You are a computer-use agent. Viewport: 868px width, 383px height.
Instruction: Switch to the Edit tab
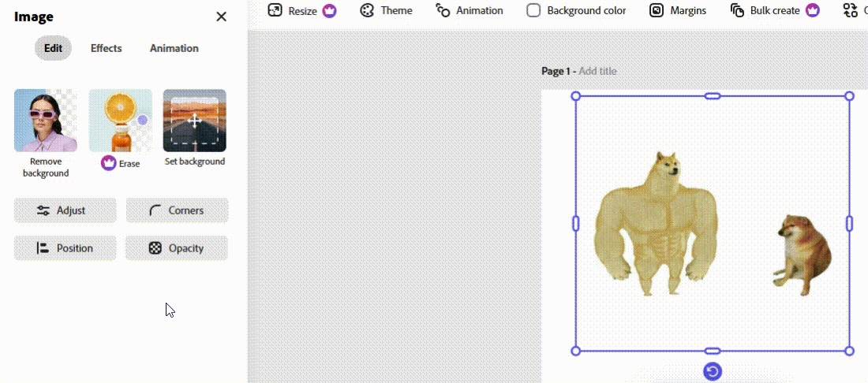click(53, 48)
